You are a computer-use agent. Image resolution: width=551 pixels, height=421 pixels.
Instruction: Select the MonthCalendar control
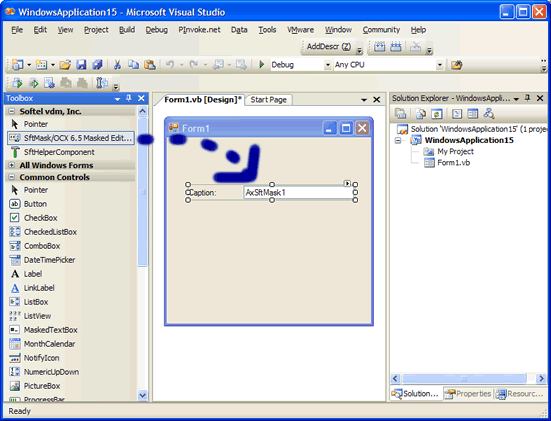point(42,344)
